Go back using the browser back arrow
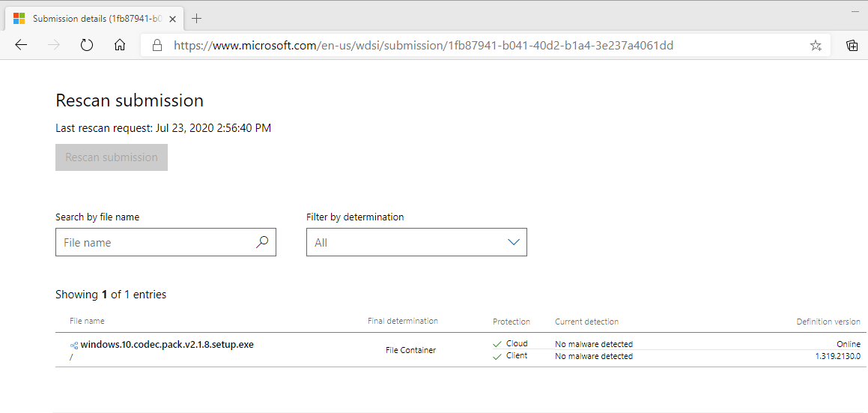Screen dimensions: 868x413 [x=21, y=46]
